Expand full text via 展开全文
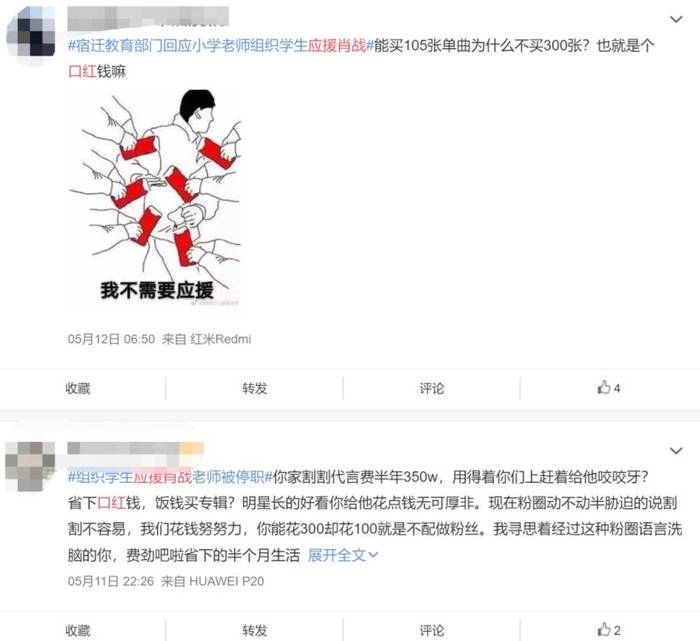This screenshot has width=700, height=641. pos(343,555)
